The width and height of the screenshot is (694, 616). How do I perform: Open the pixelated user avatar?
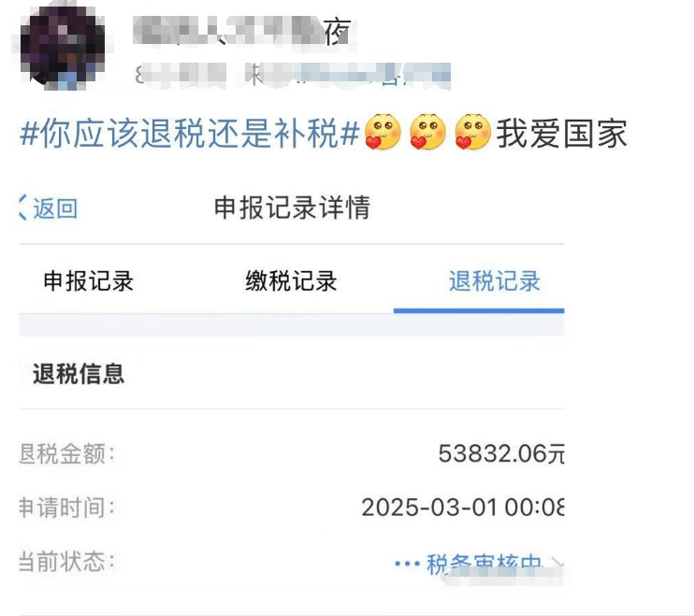[62, 47]
